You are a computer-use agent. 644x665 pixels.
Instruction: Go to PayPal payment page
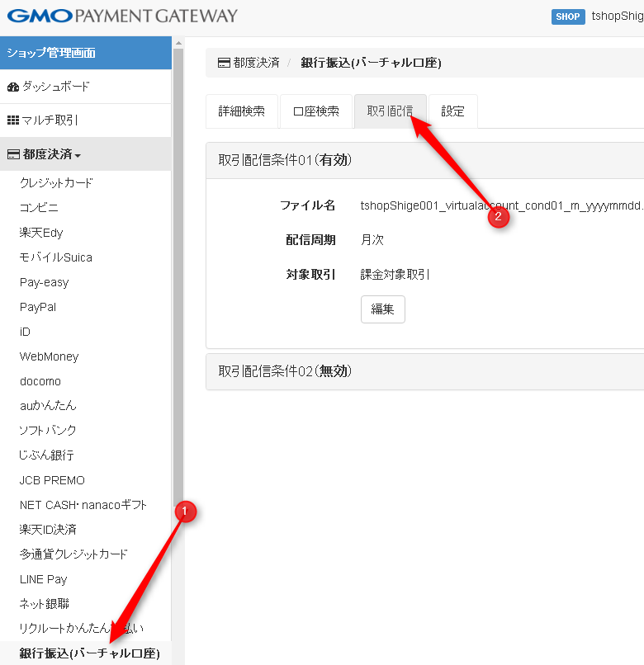(x=38, y=307)
